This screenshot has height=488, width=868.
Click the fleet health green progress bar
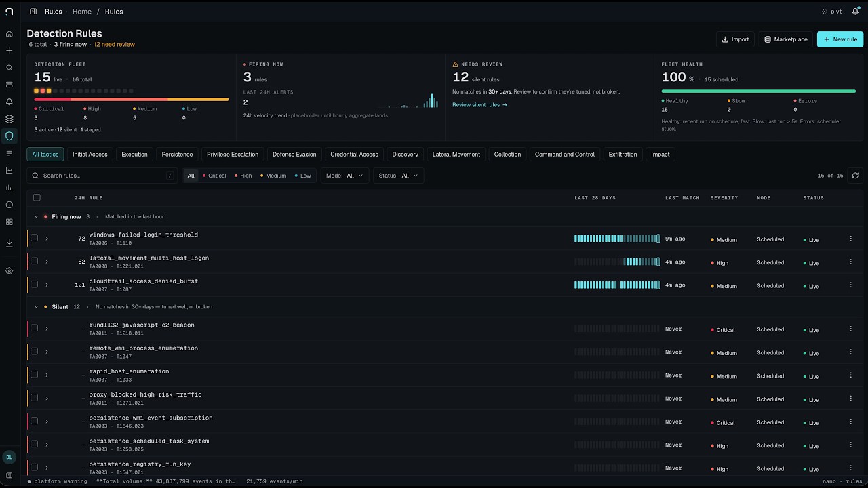pyautogui.click(x=758, y=91)
